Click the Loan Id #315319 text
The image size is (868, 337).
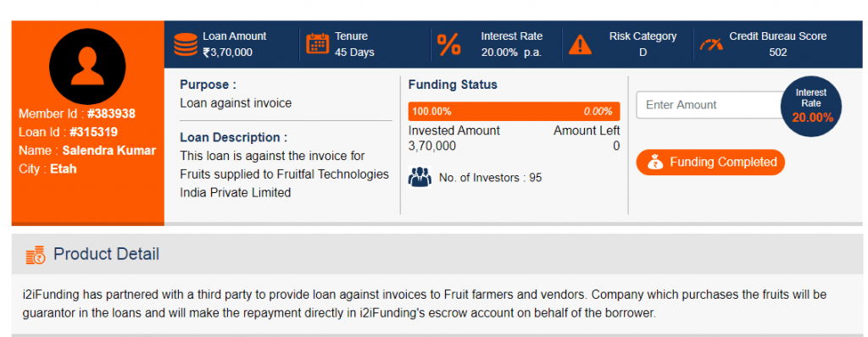tap(68, 132)
